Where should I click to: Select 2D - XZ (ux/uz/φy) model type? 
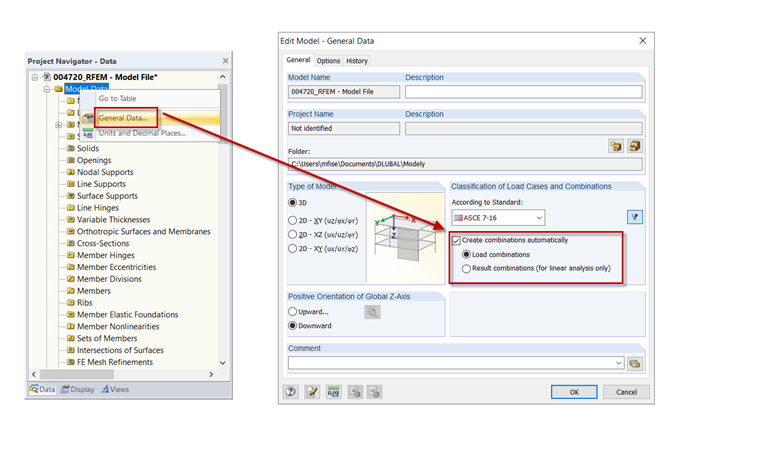[292, 235]
